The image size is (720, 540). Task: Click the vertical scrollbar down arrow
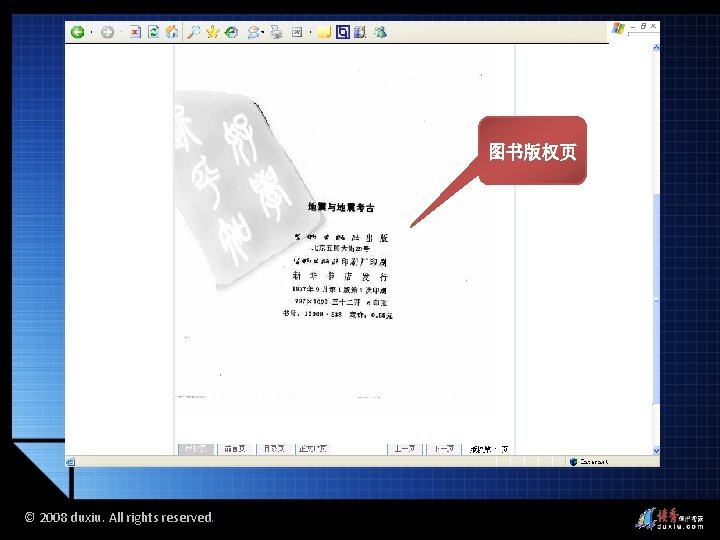[656, 450]
